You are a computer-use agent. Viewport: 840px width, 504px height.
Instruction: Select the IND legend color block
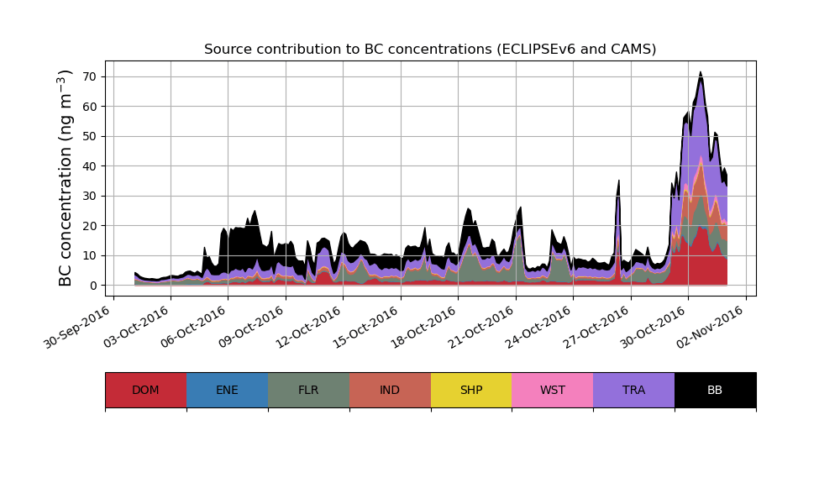(390, 390)
